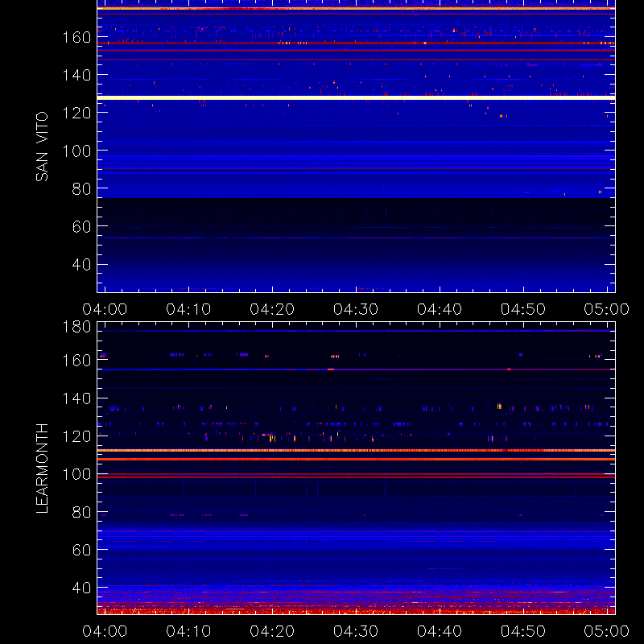Pick the 04:00 time label below San Vito plot
Viewport: 644px width, 644px height.
[105, 309]
